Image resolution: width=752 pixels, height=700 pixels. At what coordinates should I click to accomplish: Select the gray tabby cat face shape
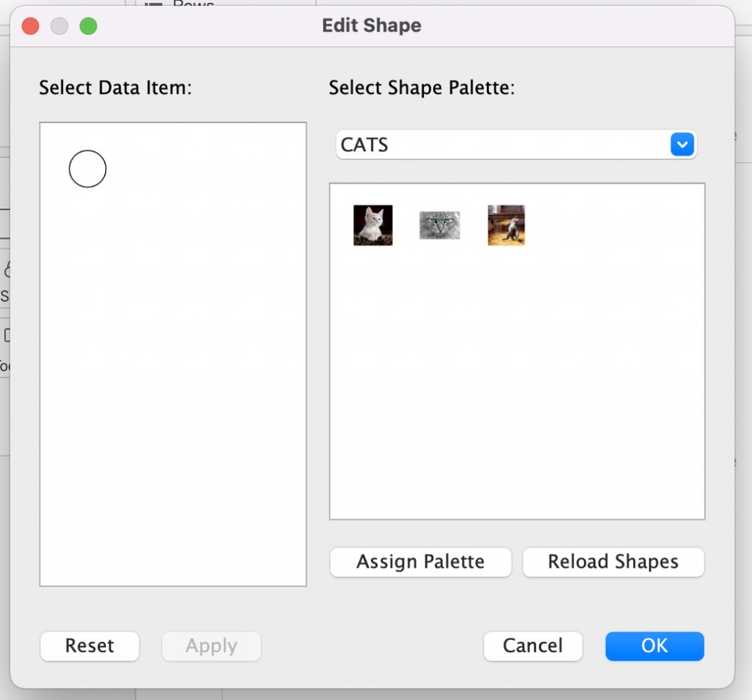439,225
